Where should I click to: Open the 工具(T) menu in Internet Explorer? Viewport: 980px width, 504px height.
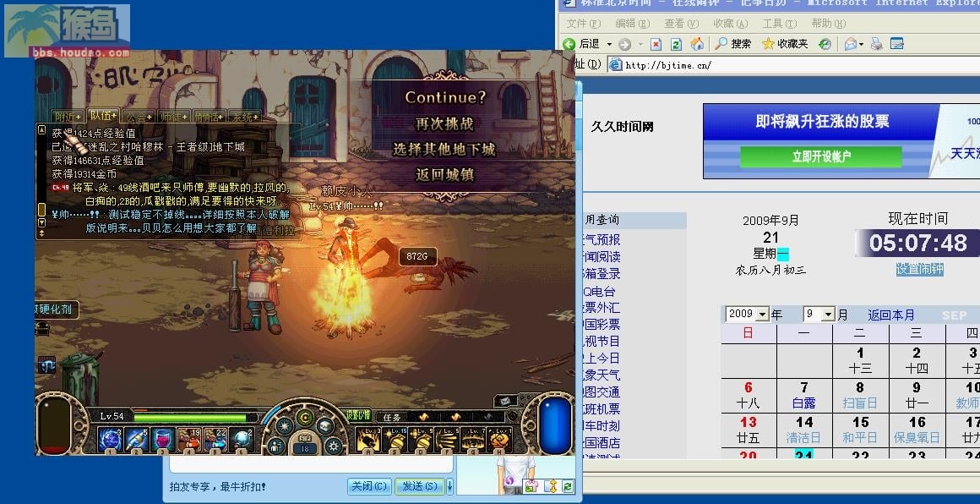780,23
